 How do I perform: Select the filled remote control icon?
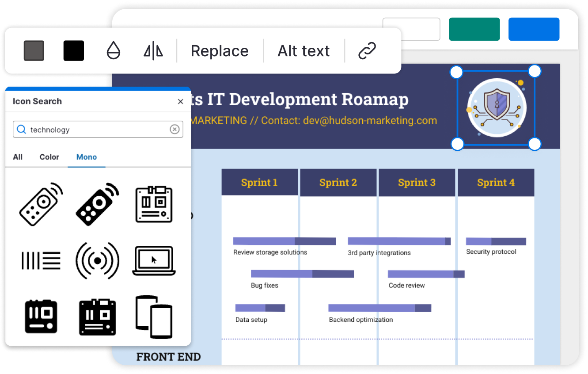point(97,204)
